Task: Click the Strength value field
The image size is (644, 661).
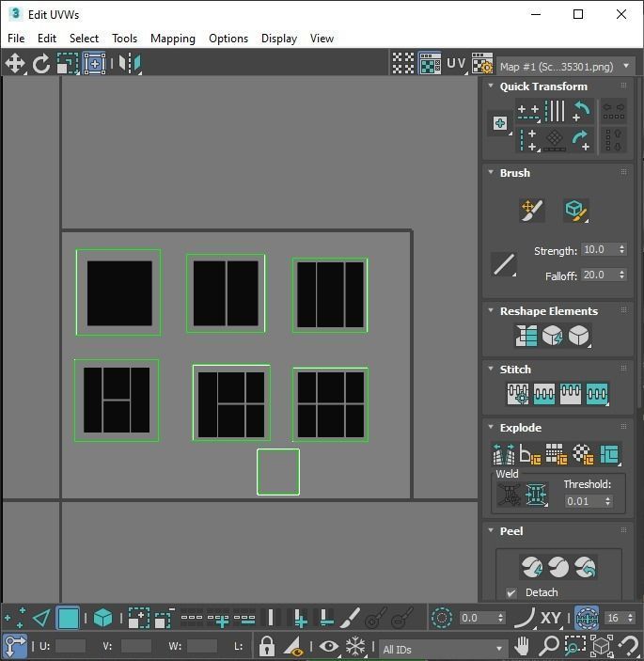Action: pos(599,249)
